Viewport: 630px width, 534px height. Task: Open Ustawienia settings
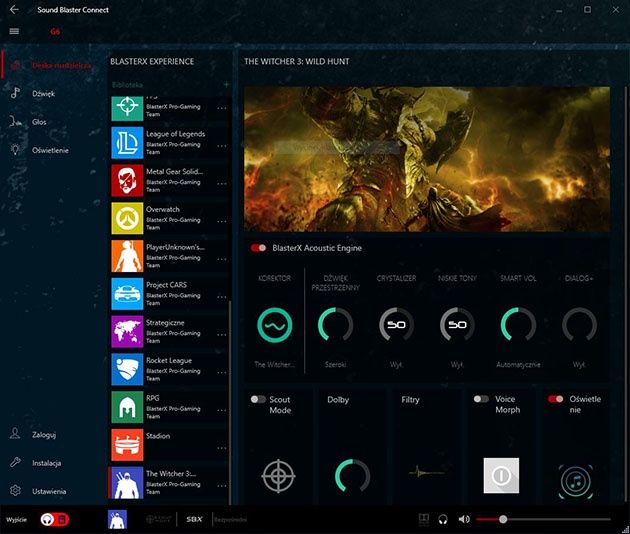49,491
